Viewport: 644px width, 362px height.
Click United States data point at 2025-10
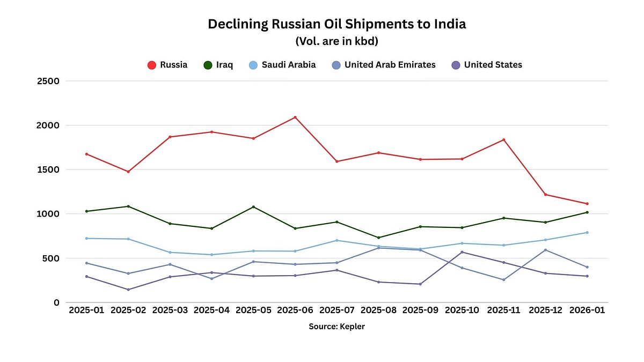(462, 252)
